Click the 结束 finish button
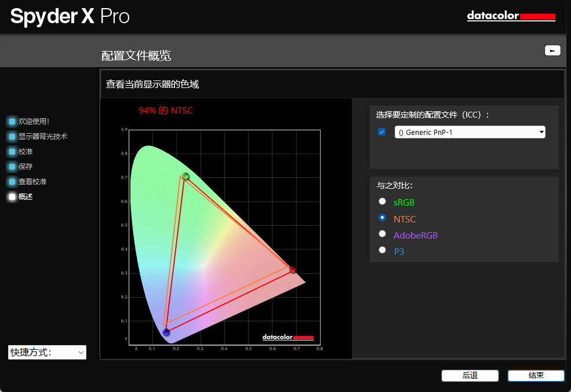The image size is (571, 392). click(x=536, y=376)
